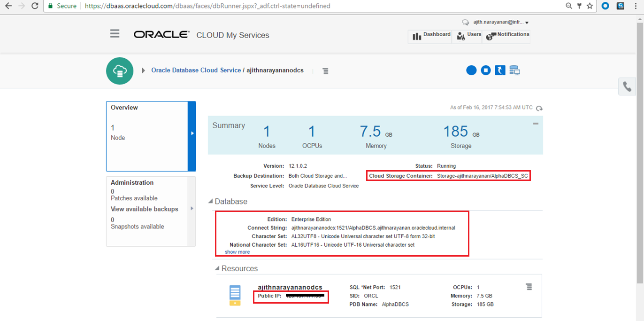The image size is (644, 321).
Task: Click the Cloud Storage Container value
Action: pyautogui.click(x=483, y=176)
